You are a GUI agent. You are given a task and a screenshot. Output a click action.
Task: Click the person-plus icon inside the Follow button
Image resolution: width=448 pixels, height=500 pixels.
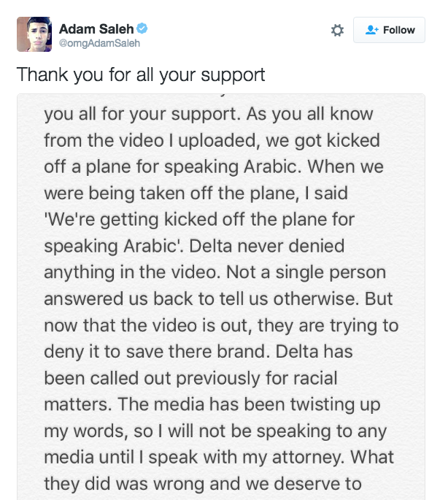pyautogui.click(x=371, y=30)
